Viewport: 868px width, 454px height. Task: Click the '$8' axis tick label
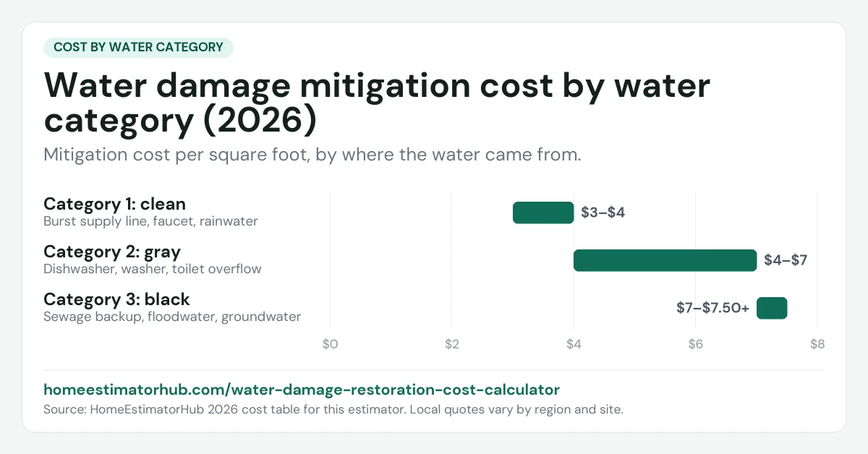click(817, 345)
